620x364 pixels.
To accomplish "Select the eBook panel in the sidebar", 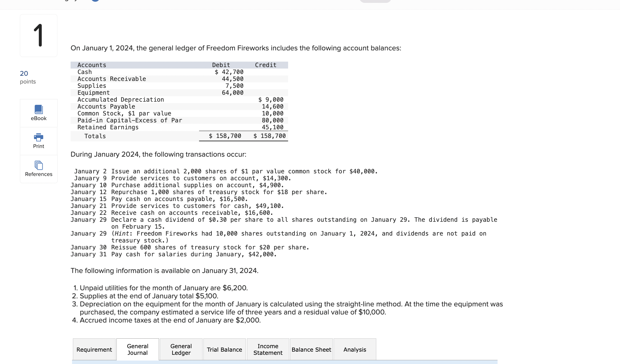I will click(38, 113).
